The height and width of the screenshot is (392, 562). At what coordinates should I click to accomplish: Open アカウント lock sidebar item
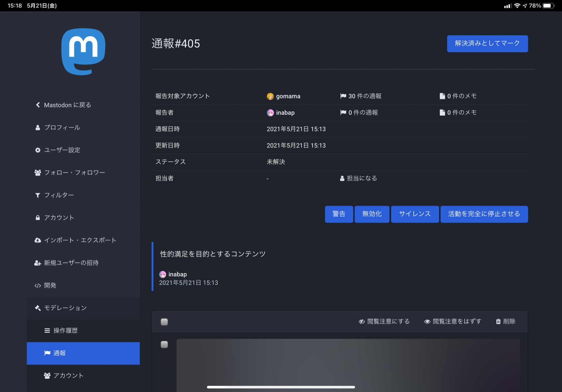(54, 217)
